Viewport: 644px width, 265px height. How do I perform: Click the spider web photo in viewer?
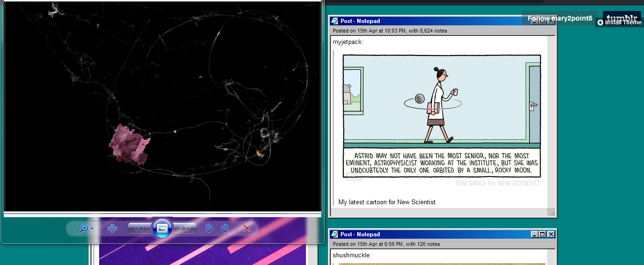click(162, 106)
